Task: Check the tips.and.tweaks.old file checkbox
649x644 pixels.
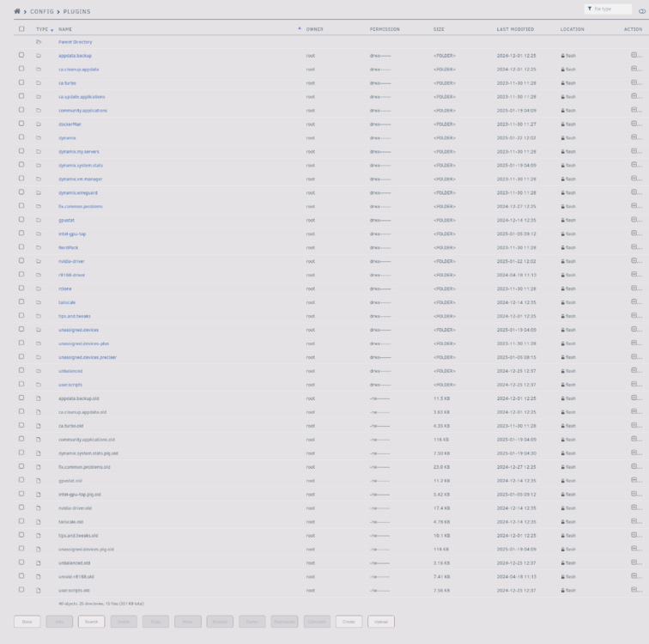Action: 21,535
